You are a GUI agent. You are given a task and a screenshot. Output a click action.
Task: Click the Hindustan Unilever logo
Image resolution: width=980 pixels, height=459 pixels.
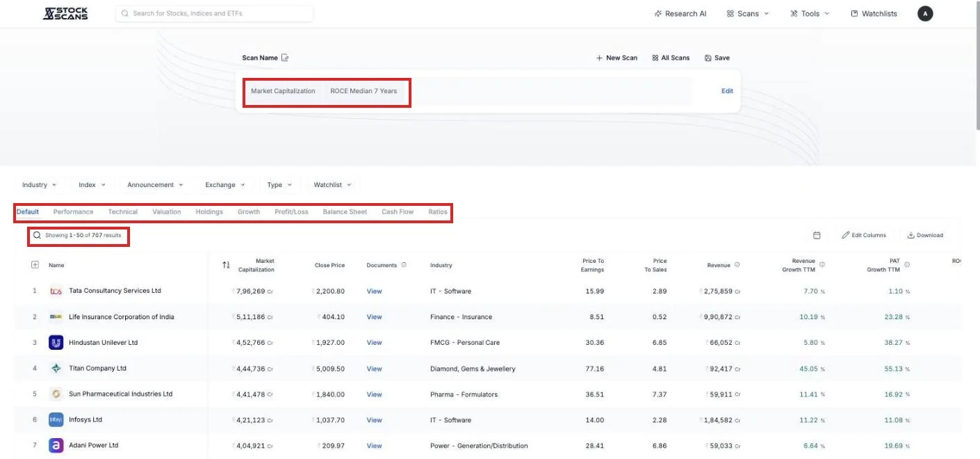click(56, 343)
